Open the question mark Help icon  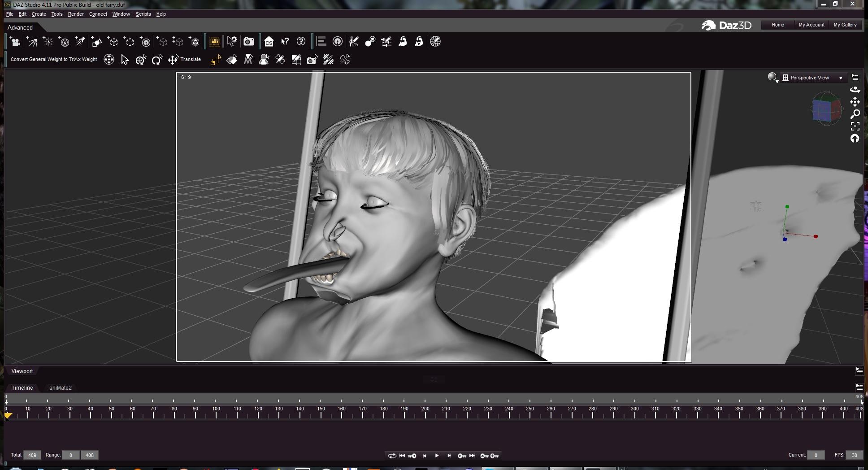pyautogui.click(x=301, y=42)
